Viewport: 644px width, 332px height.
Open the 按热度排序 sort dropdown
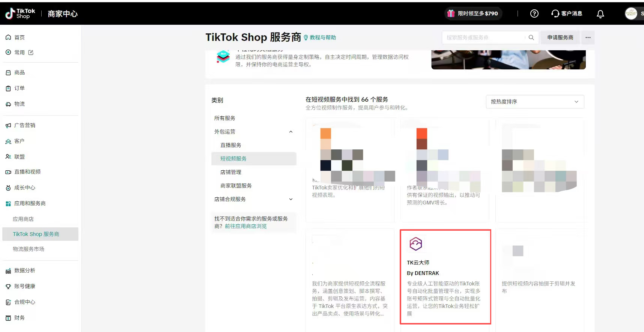[x=534, y=102]
